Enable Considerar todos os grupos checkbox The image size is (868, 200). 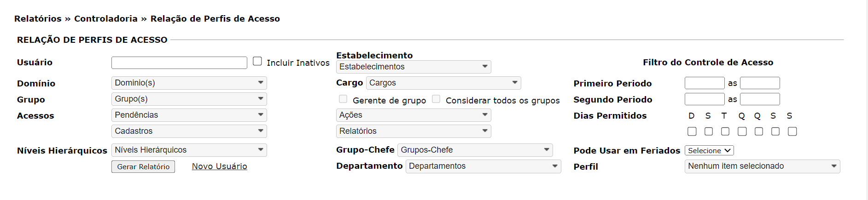click(x=436, y=99)
